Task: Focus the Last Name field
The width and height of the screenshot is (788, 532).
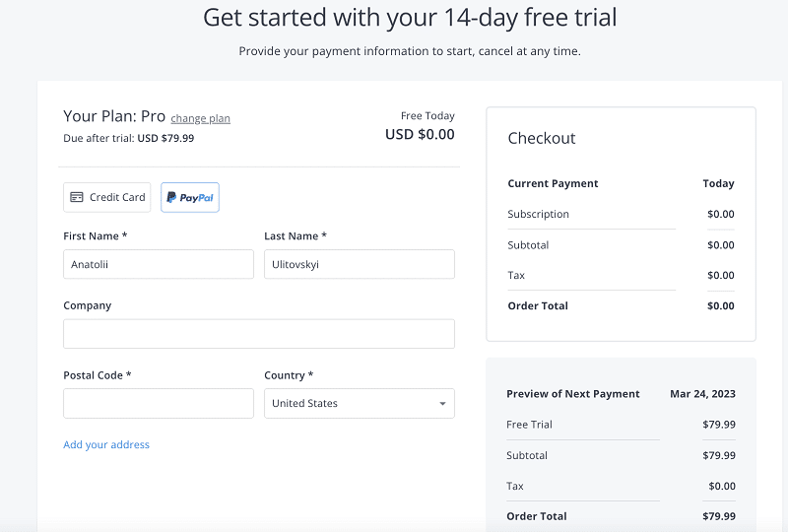Action: [x=360, y=264]
